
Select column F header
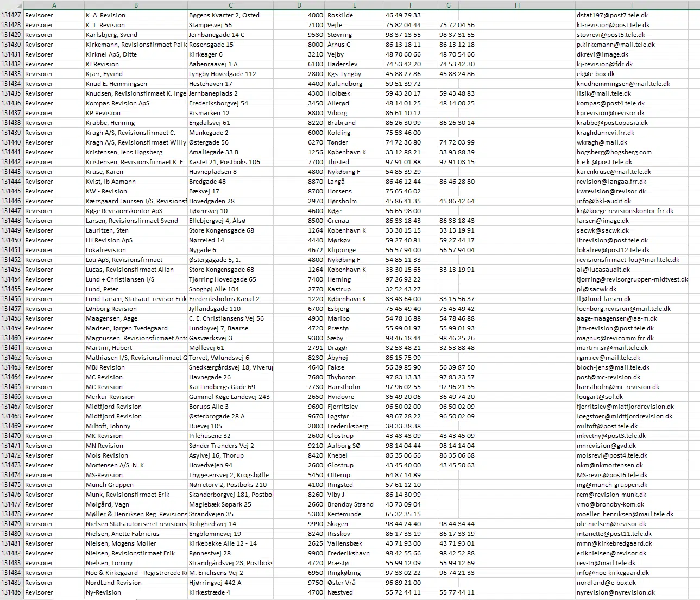coord(411,5)
